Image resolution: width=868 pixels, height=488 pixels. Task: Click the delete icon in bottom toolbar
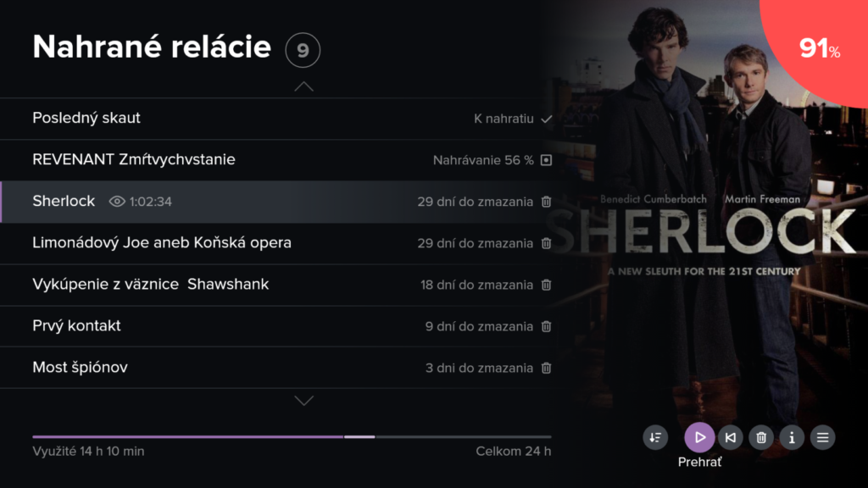[761, 437]
